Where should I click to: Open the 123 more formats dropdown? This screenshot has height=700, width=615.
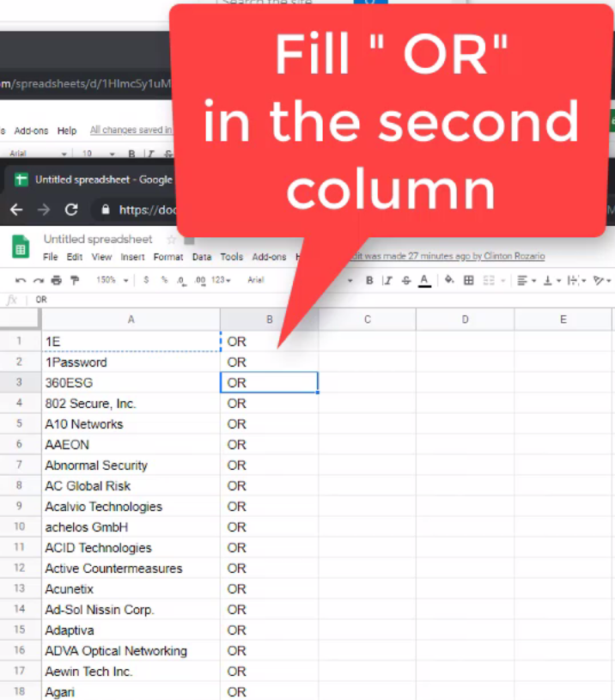221,280
